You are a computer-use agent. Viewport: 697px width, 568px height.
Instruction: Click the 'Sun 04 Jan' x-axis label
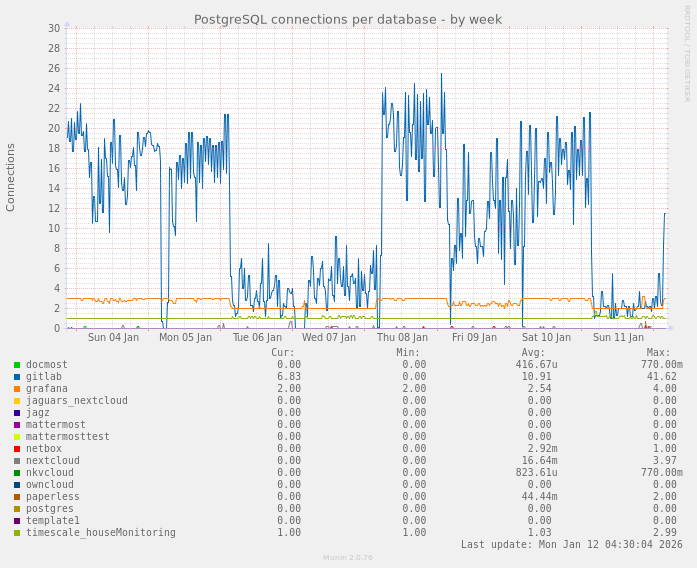click(113, 337)
